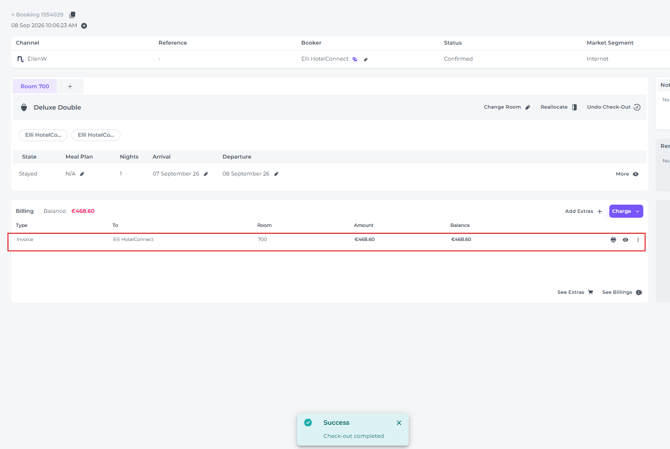Click Undo Check-Out
The width and height of the screenshot is (670, 449).
coord(614,107)
